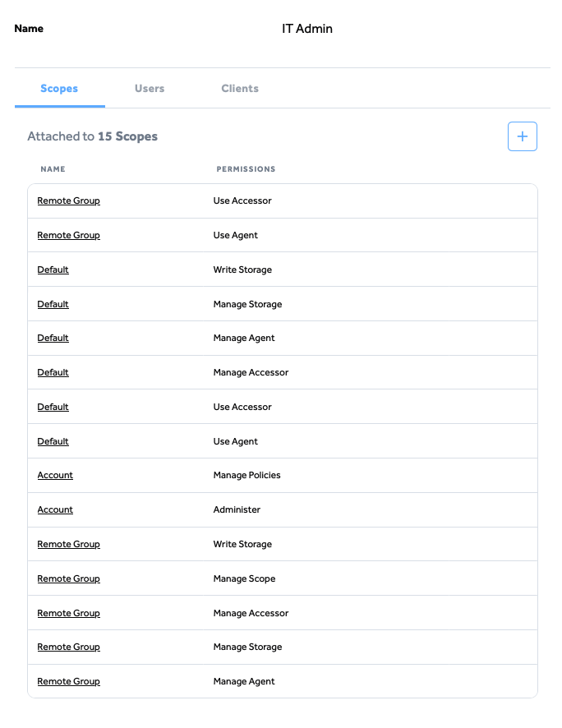This screenshot has height=728, width=562.
Task: Open Account link for Administer permission
Action: 55,509
